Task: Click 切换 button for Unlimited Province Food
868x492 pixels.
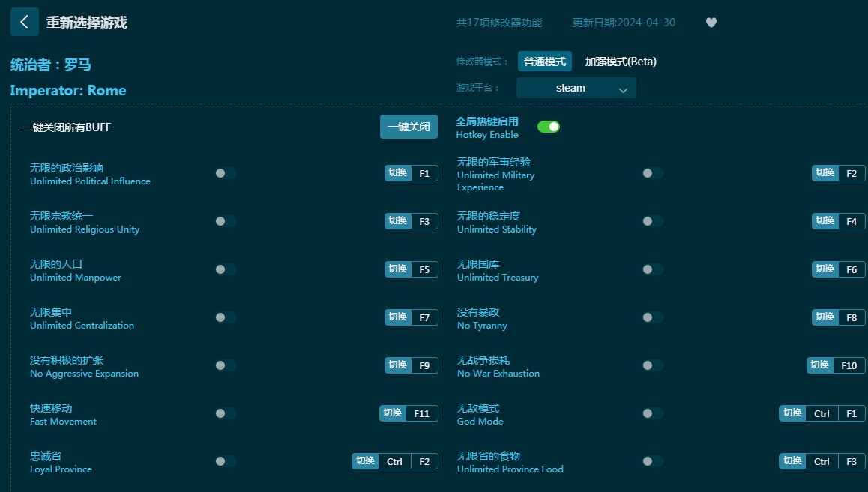Action: click(792, 461)
